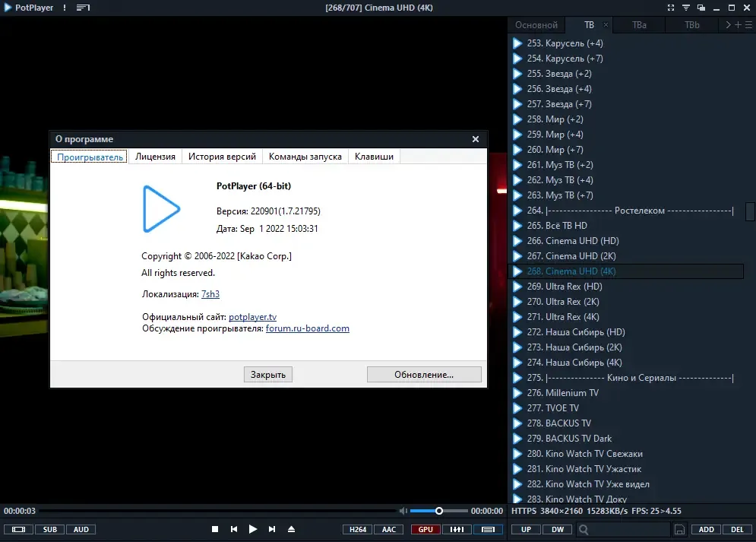The height and width of the screenshot is (542, 756).
Task: Open the PotPlayer main menu dropdown
Action: pyautogui.click(x=29, y=8)
